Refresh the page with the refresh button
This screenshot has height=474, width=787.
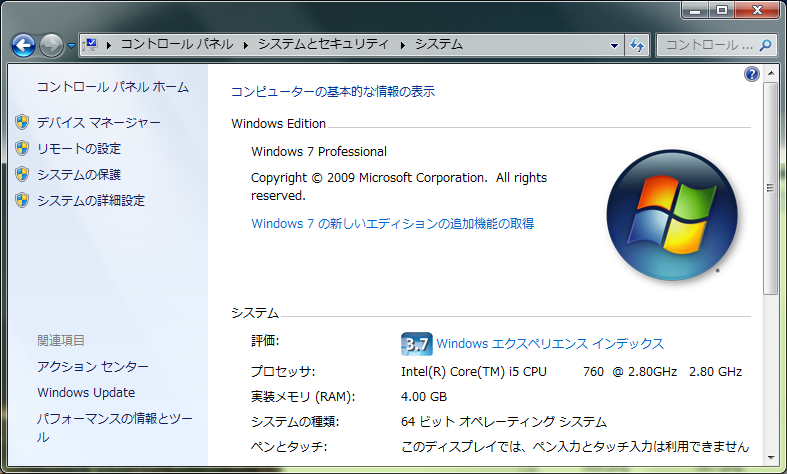(637, 45)
